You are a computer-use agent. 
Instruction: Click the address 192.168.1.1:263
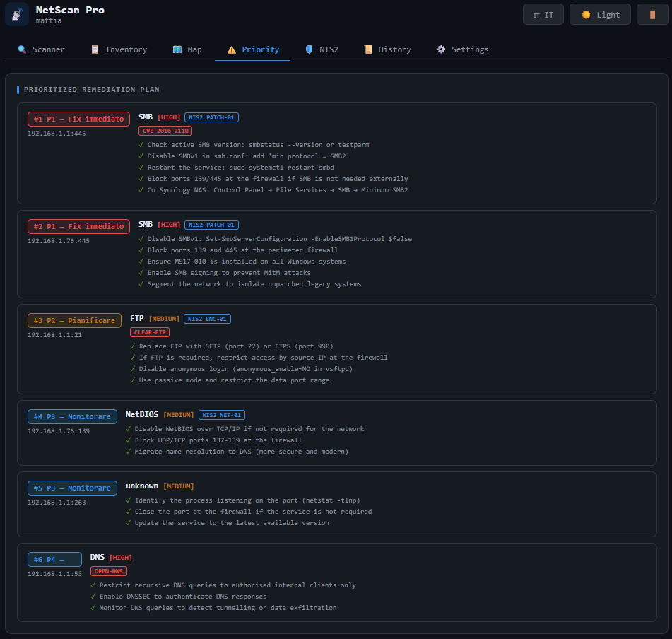[x=57, y=503]
